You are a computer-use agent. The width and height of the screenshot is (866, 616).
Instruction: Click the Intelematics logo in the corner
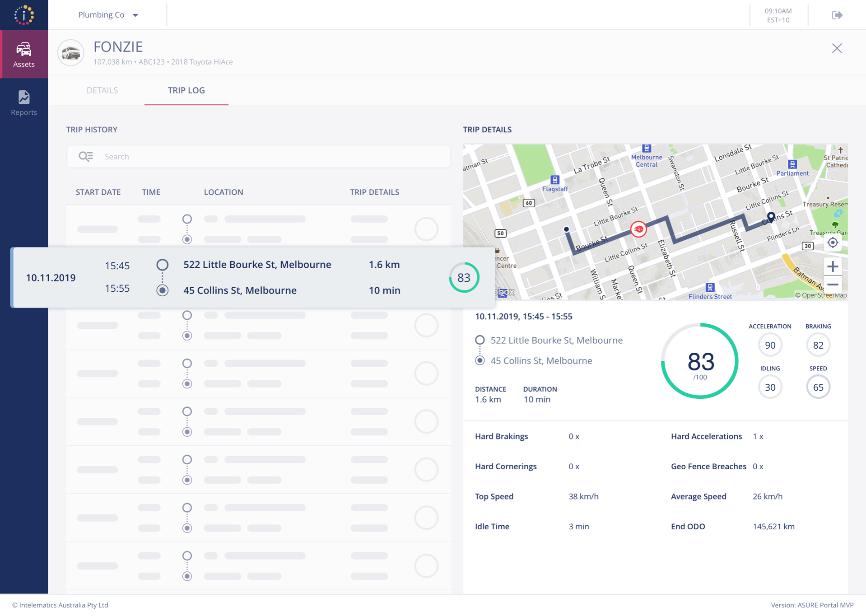click(24, 15)
